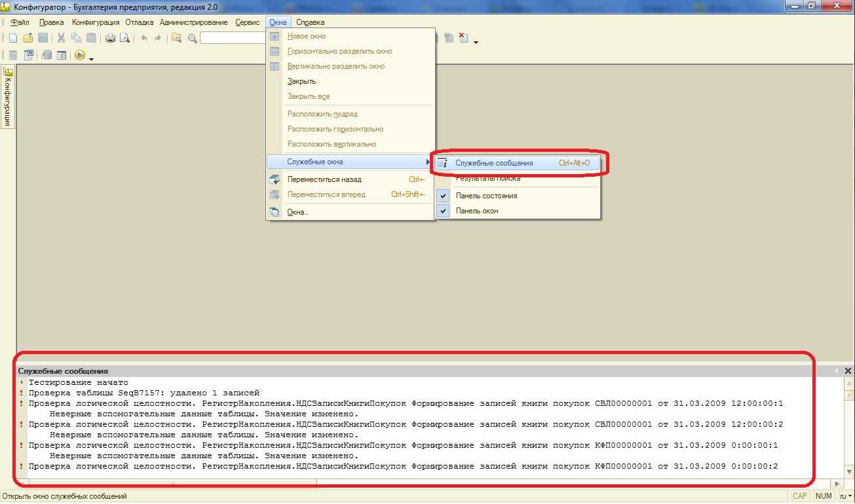Toggle the Панель окон checkmark
This screenshot has width=855, height=504.
(444, 211)
